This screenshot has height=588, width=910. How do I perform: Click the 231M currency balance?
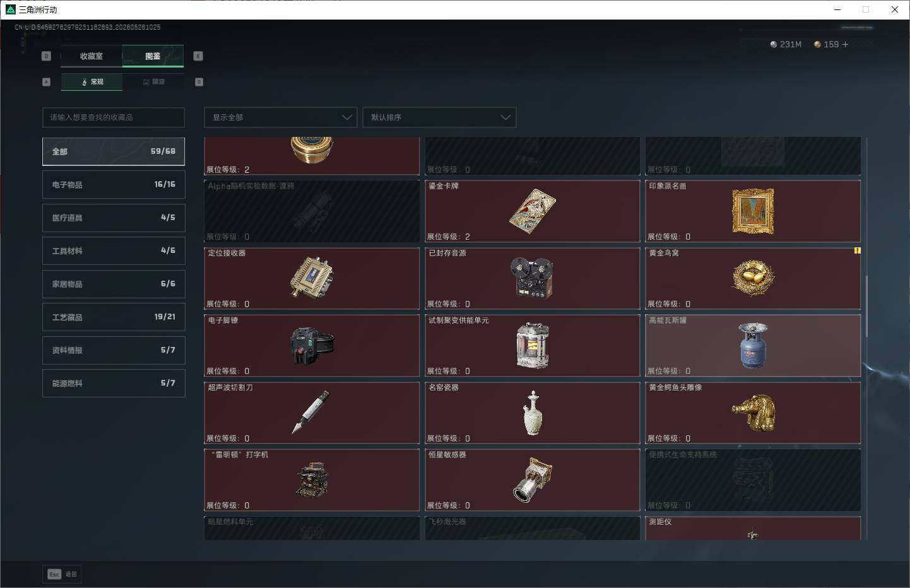(x=786, y=44)
